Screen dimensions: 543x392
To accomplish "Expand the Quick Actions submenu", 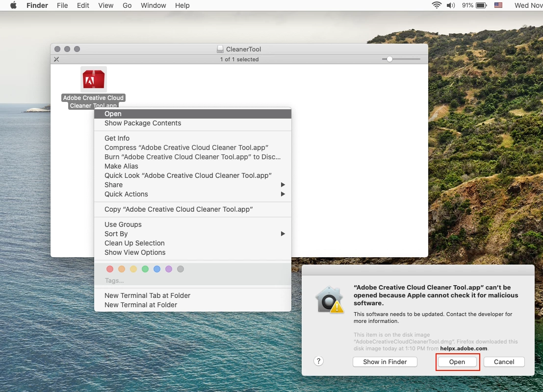I will (x=193, y=194).
